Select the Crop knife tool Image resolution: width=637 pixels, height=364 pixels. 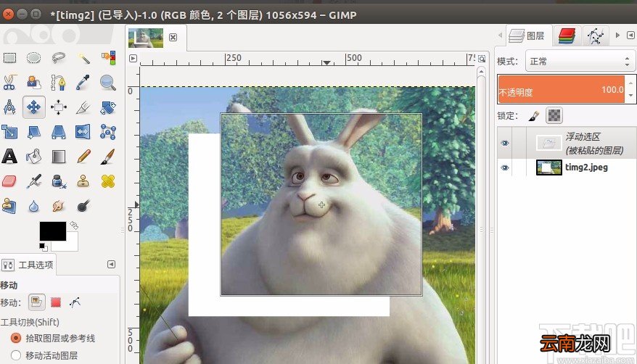(x=83, y=107)
